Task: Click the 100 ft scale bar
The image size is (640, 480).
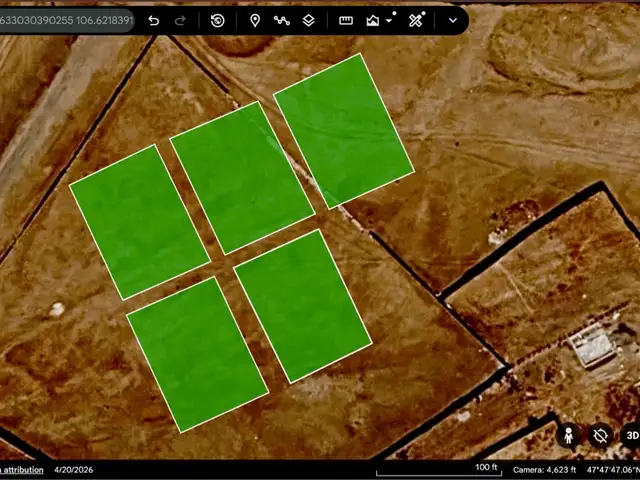Action: point(439,469)
